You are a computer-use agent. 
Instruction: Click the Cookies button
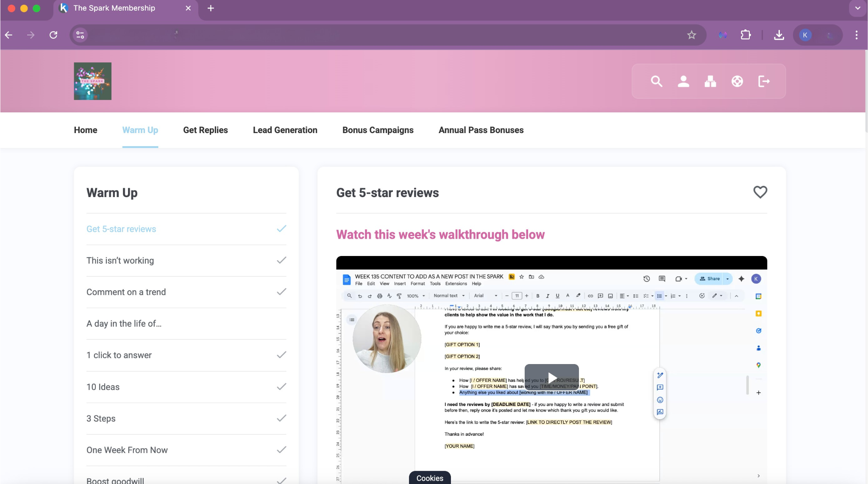point(429,478)
